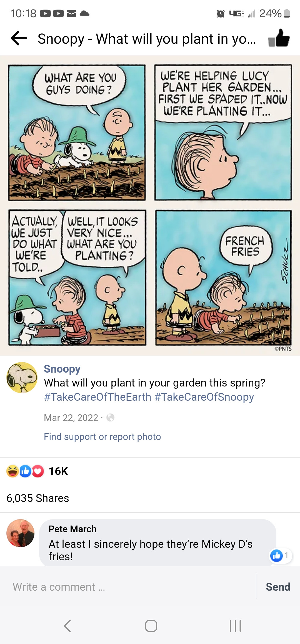
Task: Tap the Android home navigation button
Action: click(x=151, y=626)
